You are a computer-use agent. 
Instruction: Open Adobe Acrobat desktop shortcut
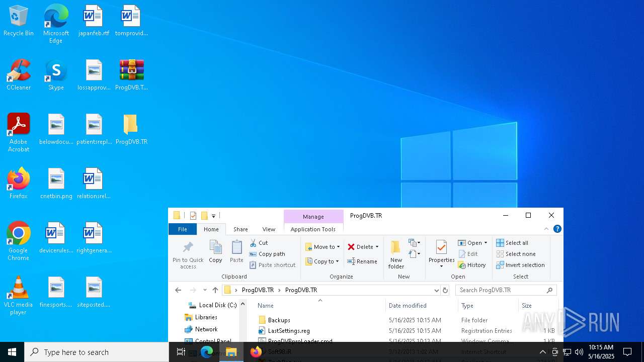point(19,133)
